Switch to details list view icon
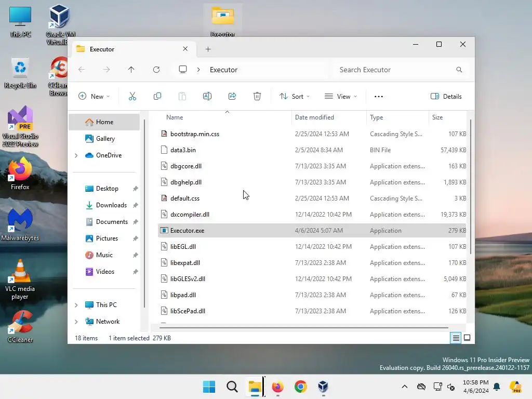Image resolution: width=532 pixels, height=399 pixels. coord(456,338)
